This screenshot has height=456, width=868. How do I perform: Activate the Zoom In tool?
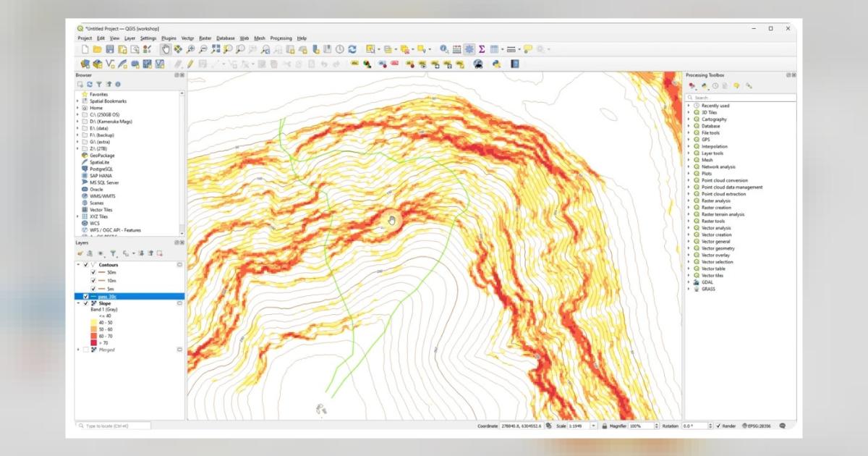[x=190, y=49]
